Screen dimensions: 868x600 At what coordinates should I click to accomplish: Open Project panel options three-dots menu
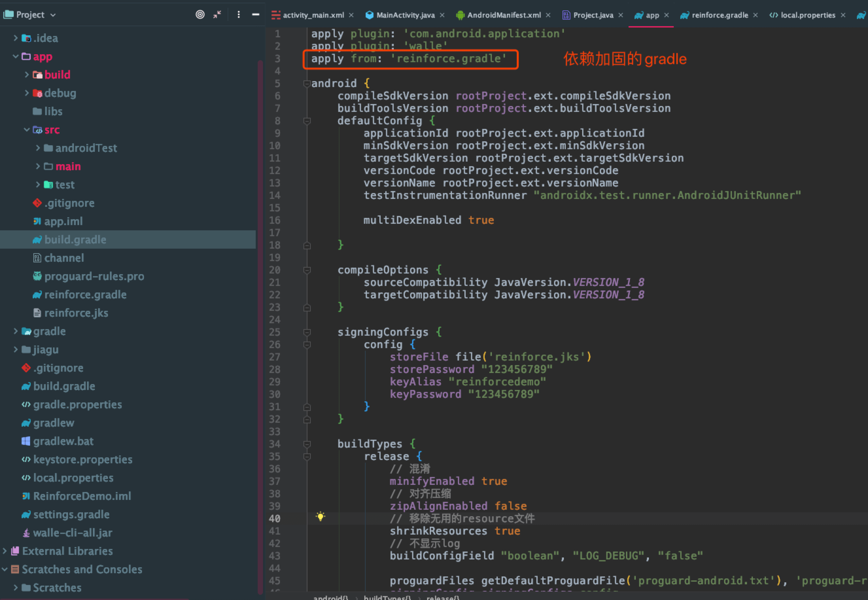239,15
